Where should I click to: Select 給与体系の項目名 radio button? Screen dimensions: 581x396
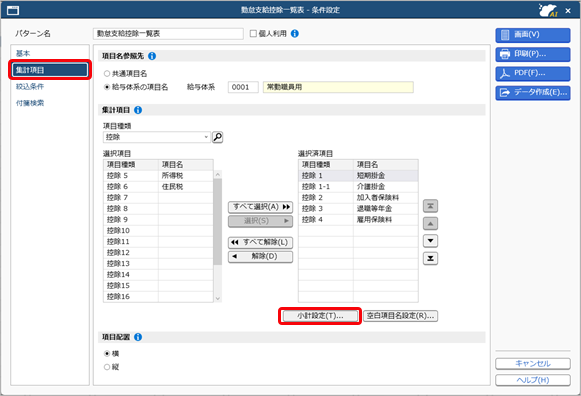point(107,87)
